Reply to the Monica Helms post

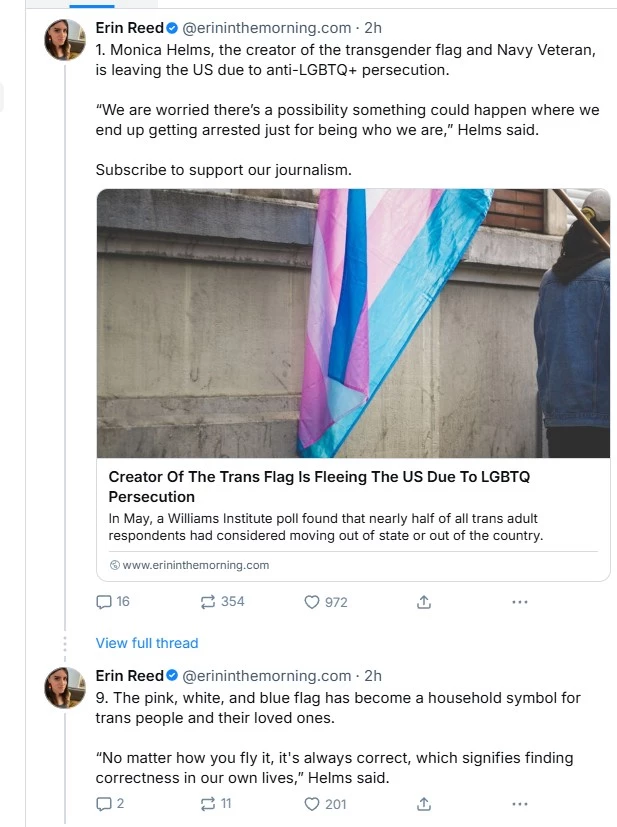[x=104, y=602]
